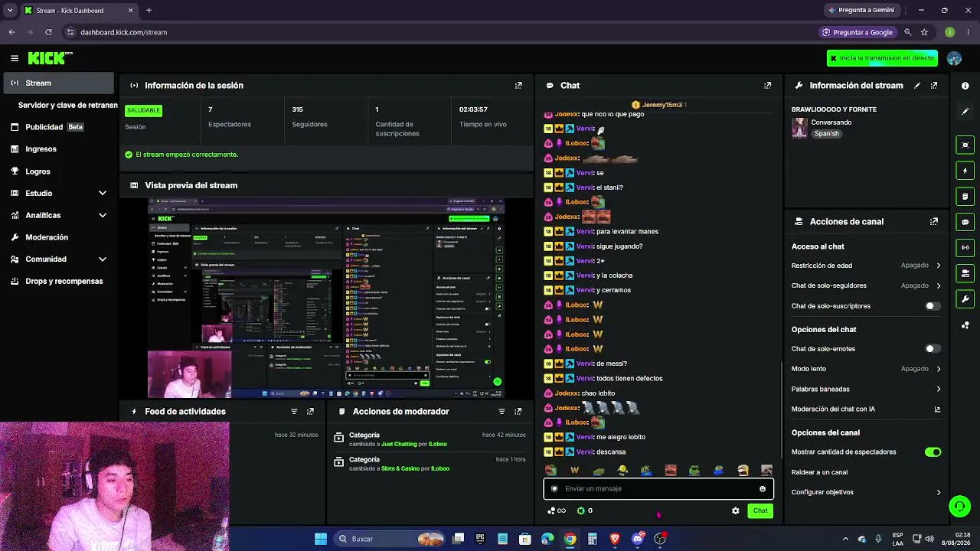
Task: Open Palabras baneadas settings
Action: tap(866, 390)
